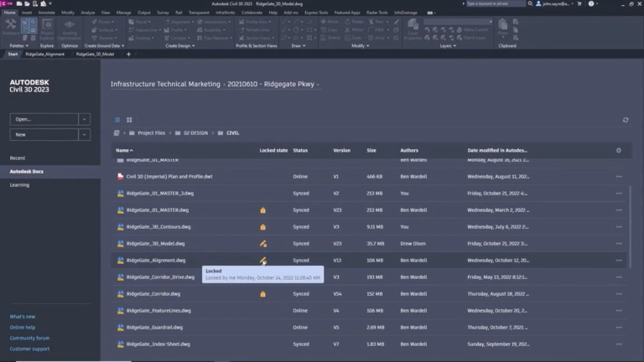Click the New button
Viewport: 644px width, 362px height.
44,135
